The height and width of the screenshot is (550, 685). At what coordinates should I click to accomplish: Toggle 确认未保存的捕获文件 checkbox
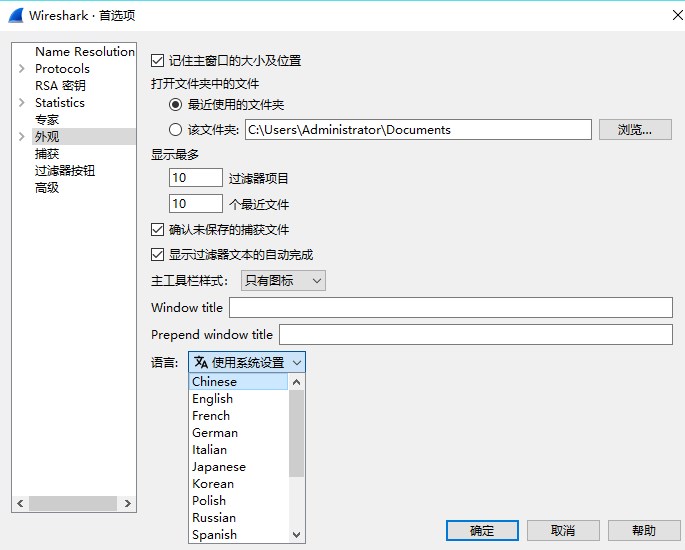[x=157, y=229]
